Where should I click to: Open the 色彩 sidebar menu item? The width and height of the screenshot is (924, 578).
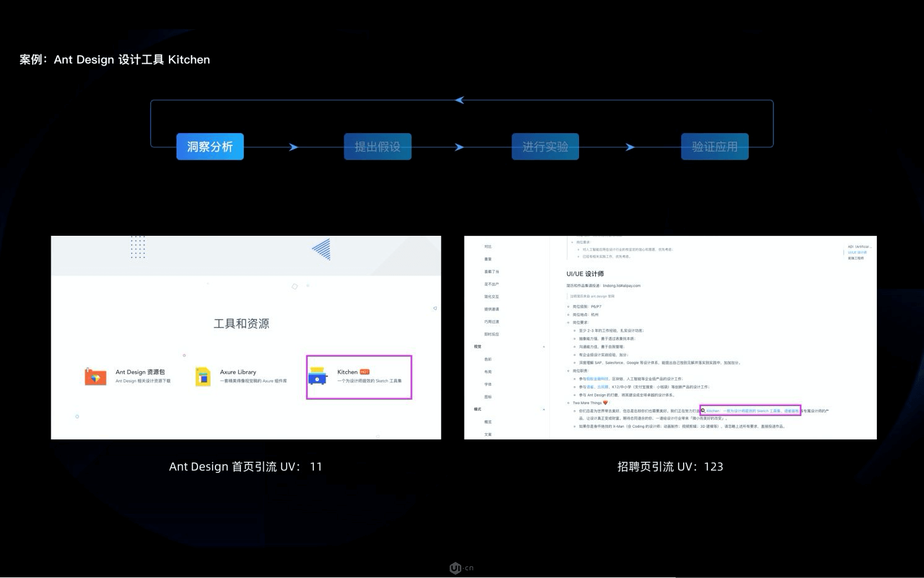click(x=488, y=359)
